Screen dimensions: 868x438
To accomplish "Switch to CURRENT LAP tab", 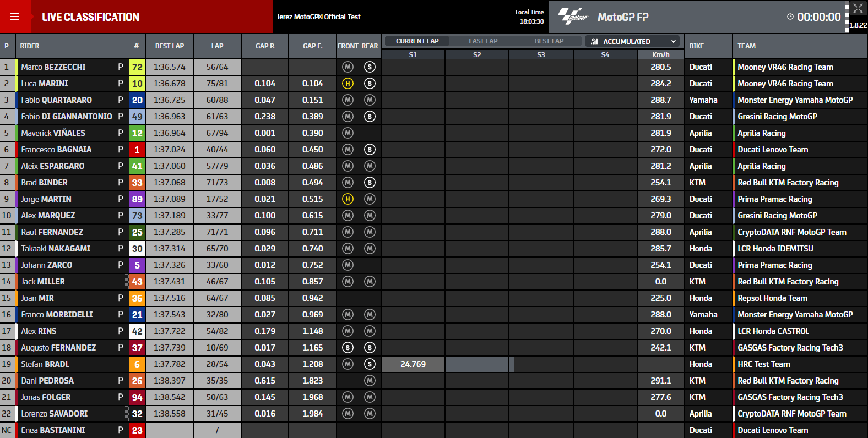I will 417,41.
